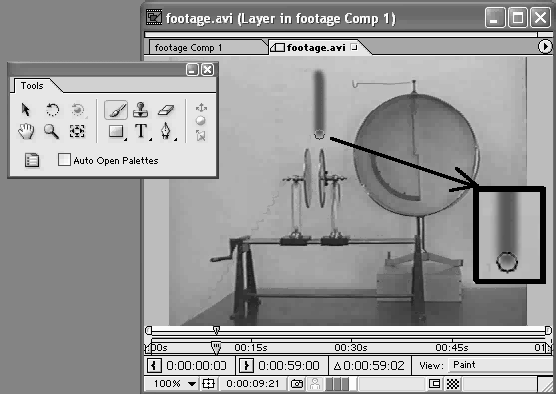
Task: Switch to the Tools palette tab
Action: click(x=32, y=86)
